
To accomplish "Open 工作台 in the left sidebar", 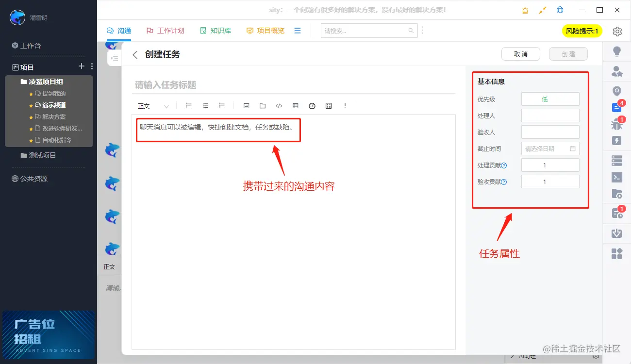I will click(26, 46).
